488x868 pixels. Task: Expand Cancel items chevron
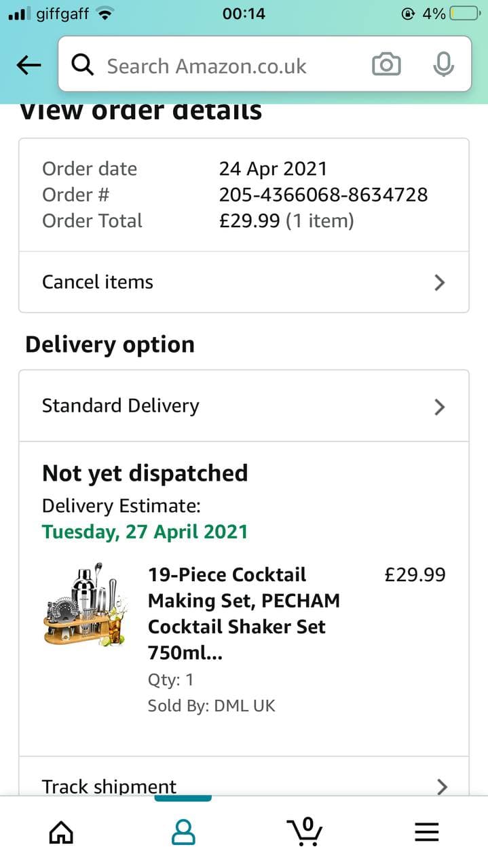[440, 282]
